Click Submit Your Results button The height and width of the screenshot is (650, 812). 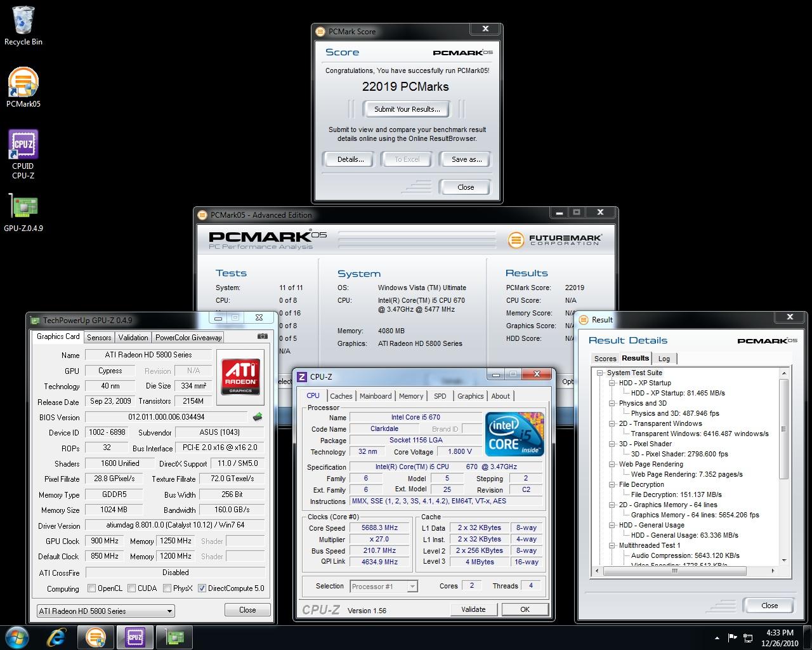click(x=407, y=109)
